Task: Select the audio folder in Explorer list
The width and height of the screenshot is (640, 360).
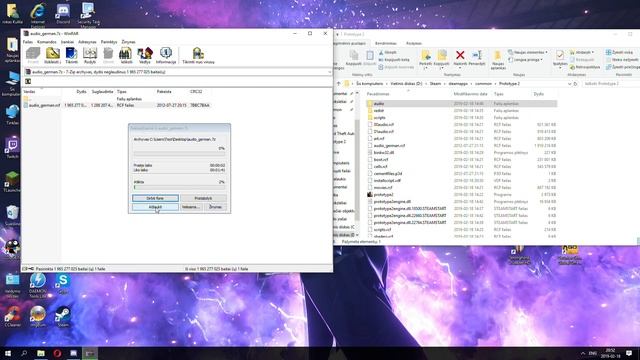Action: pos(461,104)
